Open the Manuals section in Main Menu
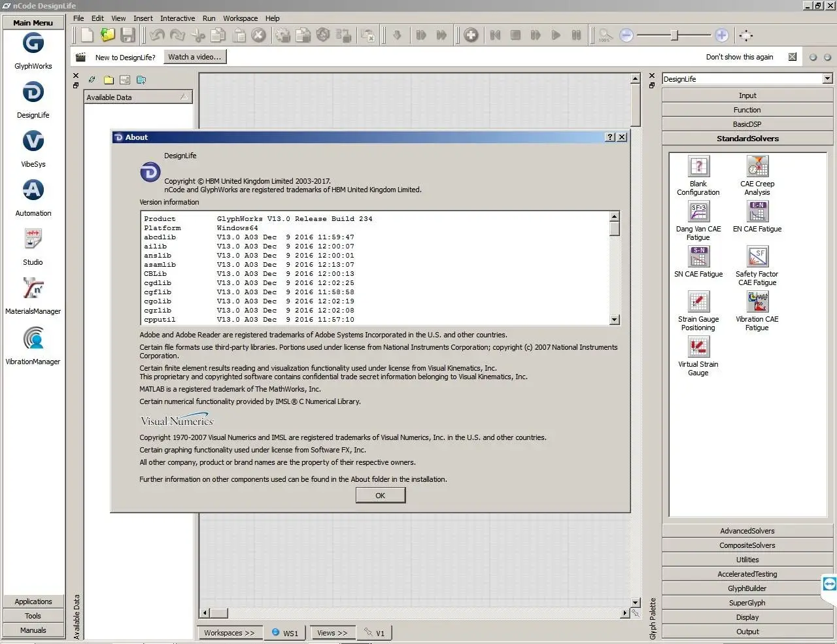The width and height of the screenshot is (837, 644). [x=33, y=630]
